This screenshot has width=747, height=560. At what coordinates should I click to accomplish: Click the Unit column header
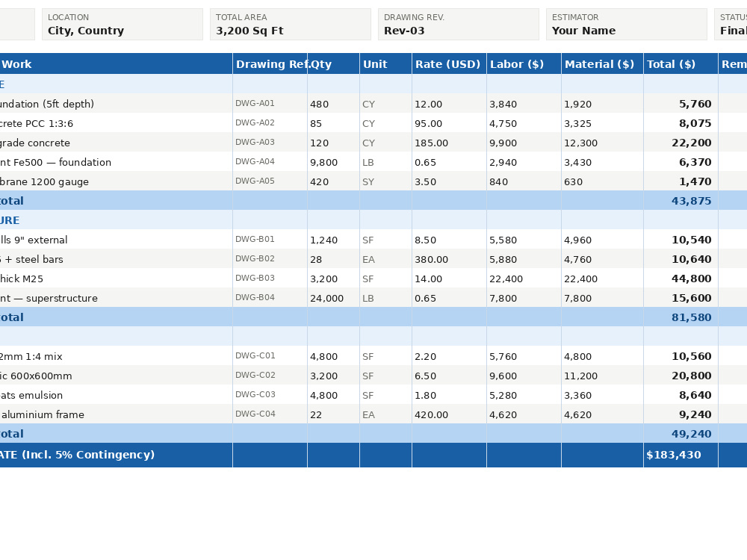click(385, 63)
